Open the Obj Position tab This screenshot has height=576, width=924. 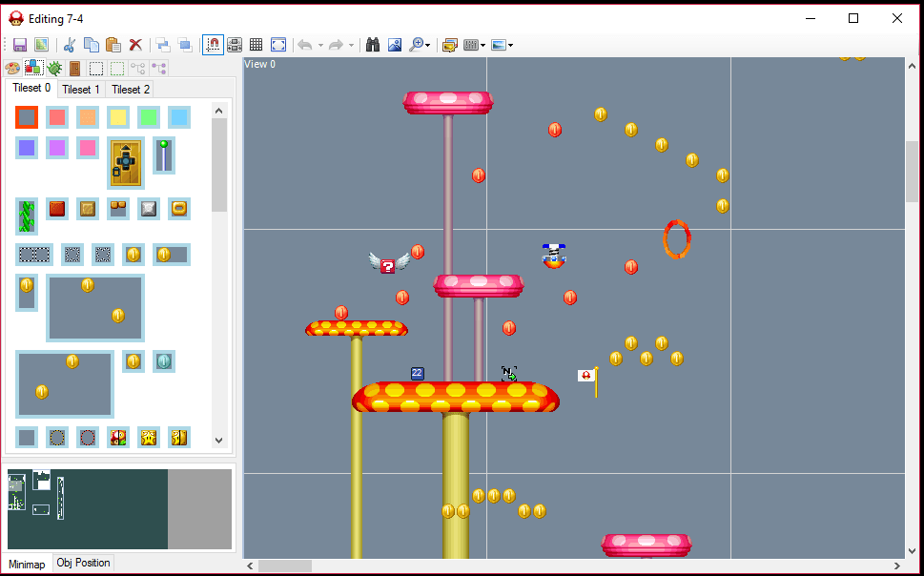click(x=83, y=563)
